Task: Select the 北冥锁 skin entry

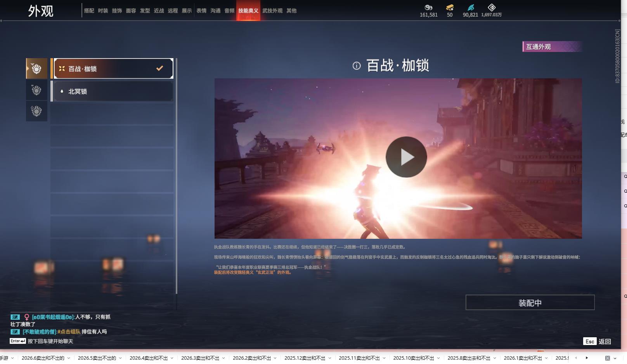Action: click(113, 91)
